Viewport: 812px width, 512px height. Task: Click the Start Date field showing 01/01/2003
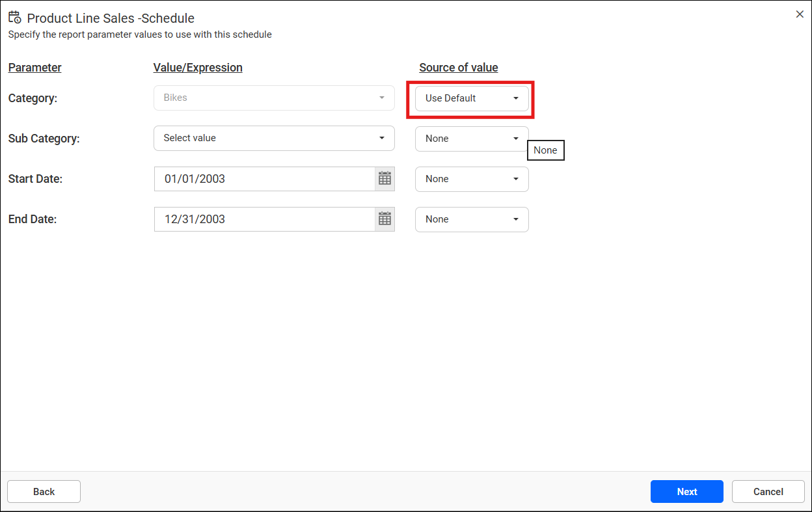(265, 179)
